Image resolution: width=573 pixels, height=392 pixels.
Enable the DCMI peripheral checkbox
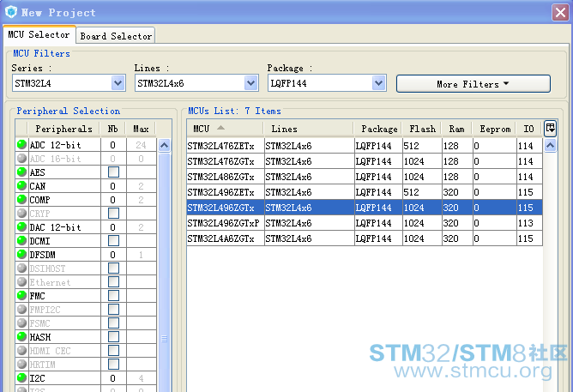pyautogui.click(x=113, y=241)
